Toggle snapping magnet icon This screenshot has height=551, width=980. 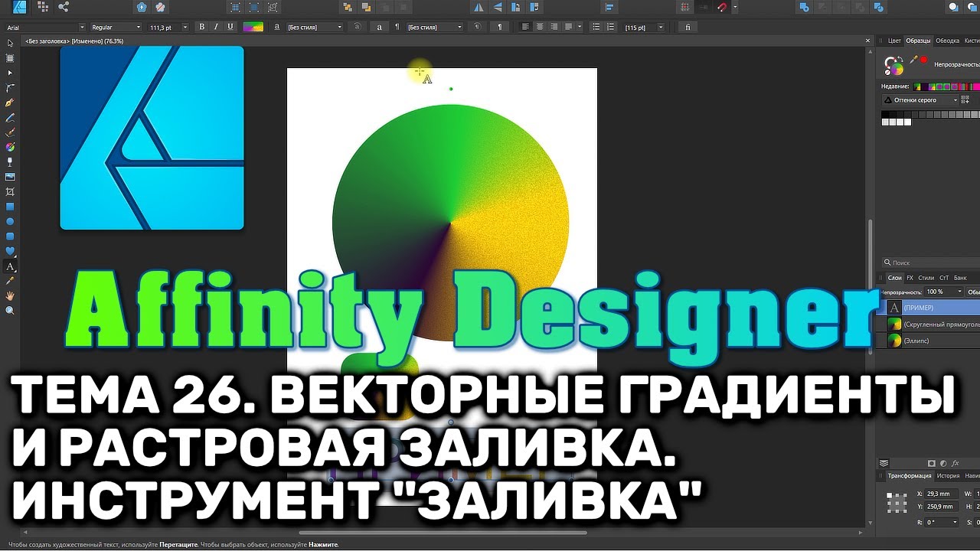tap(722, 7)
